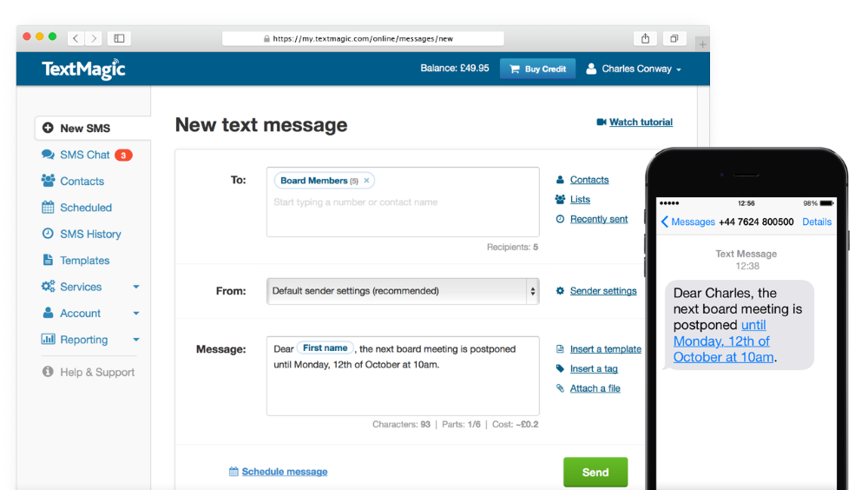
Task: Expand the Services submenu arrow
Action: click(136, 287)
